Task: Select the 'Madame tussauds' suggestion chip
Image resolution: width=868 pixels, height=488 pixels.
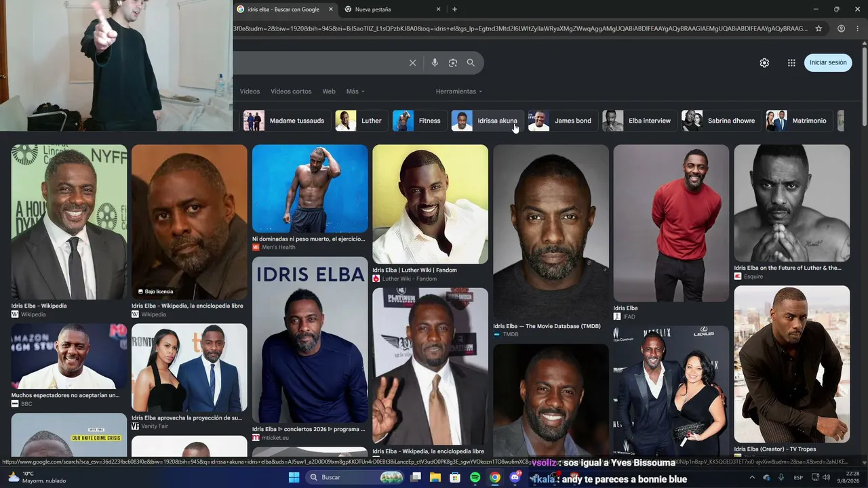Action: [288, 121]
